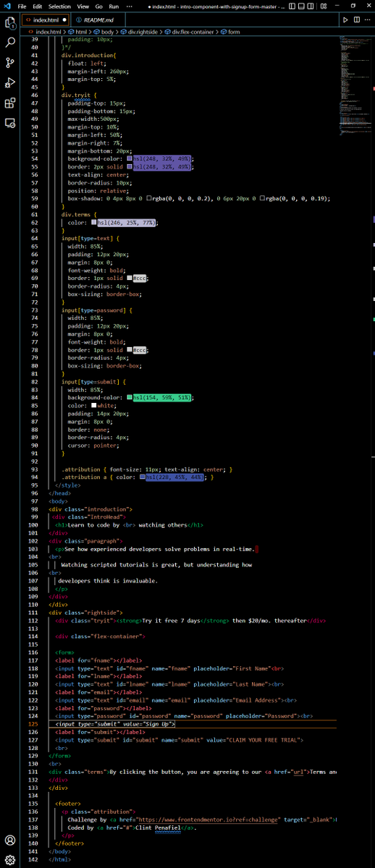Toggle the bottom panel layout icon
The height and width of the screenshot is (868, 375).
[x=300, y=6]
